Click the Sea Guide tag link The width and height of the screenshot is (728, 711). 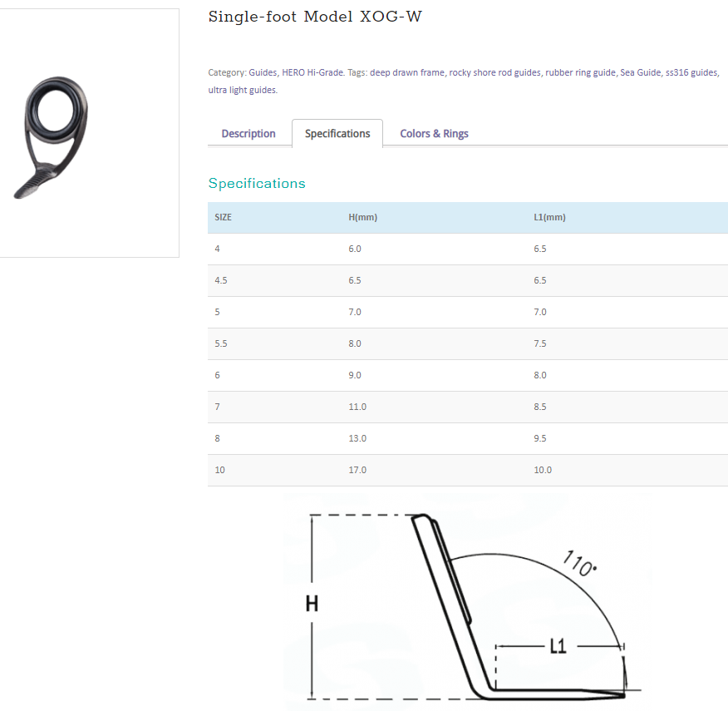pyautogui.click(x=640, y=73)
